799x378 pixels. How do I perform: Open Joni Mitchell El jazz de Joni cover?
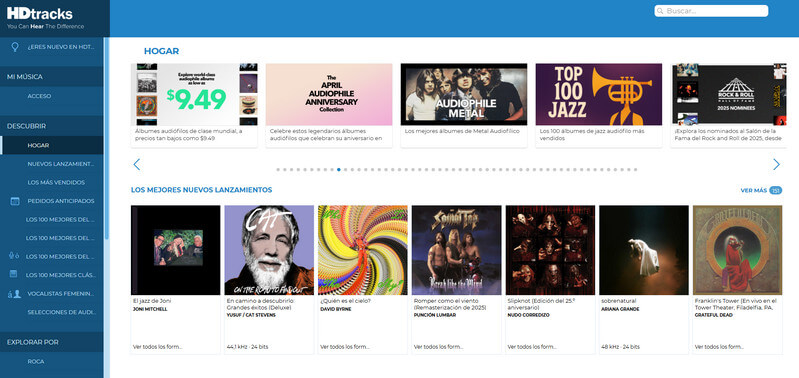coord(176,250)
